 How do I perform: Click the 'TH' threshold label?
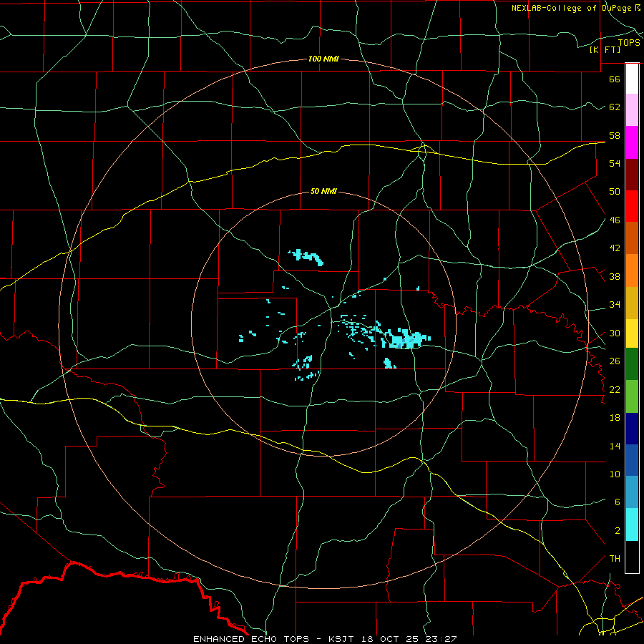tap(615, 559)
